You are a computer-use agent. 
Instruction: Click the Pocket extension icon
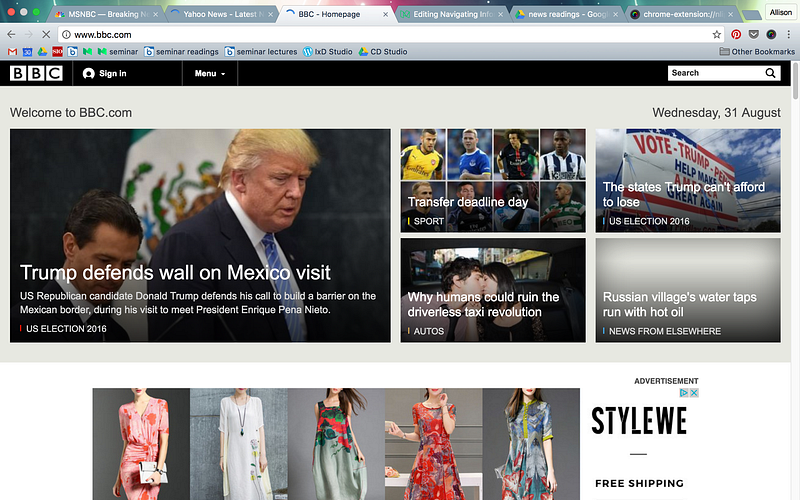click(x=754, y=34)
